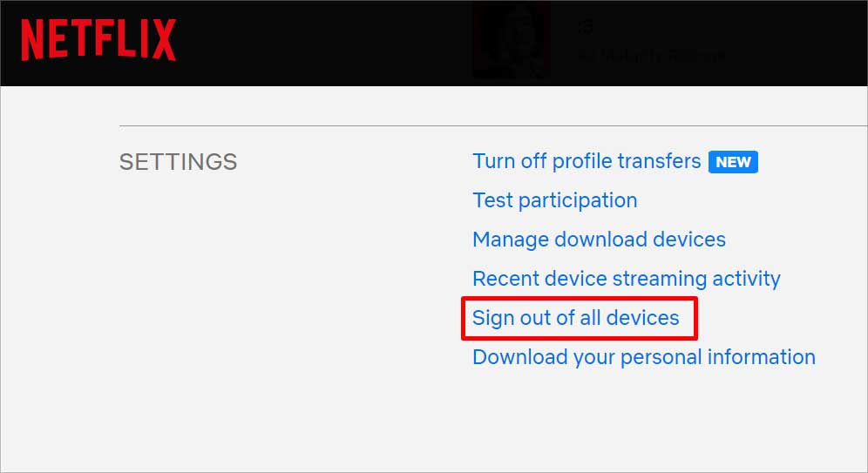This screenshot has width=868, height=473.
Task: Open Turn off profile transfers
Action: pyautogui.click(x=587, y=161)
